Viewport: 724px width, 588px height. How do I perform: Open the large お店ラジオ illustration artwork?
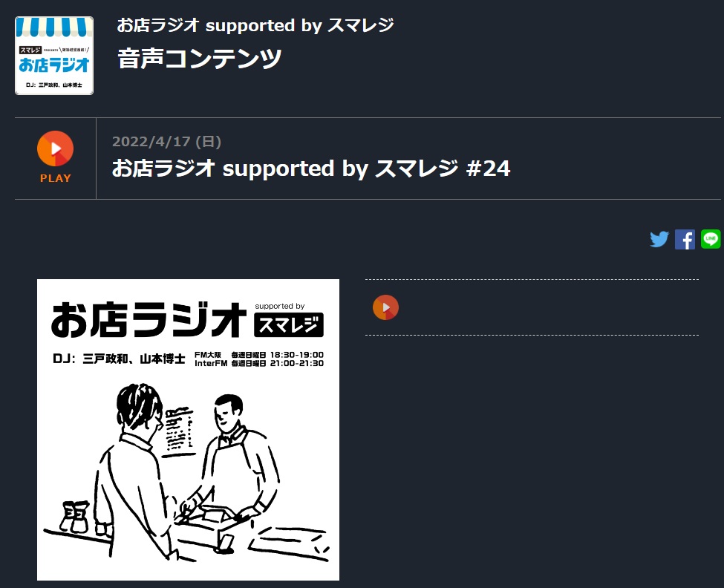[x=188, y=430]
